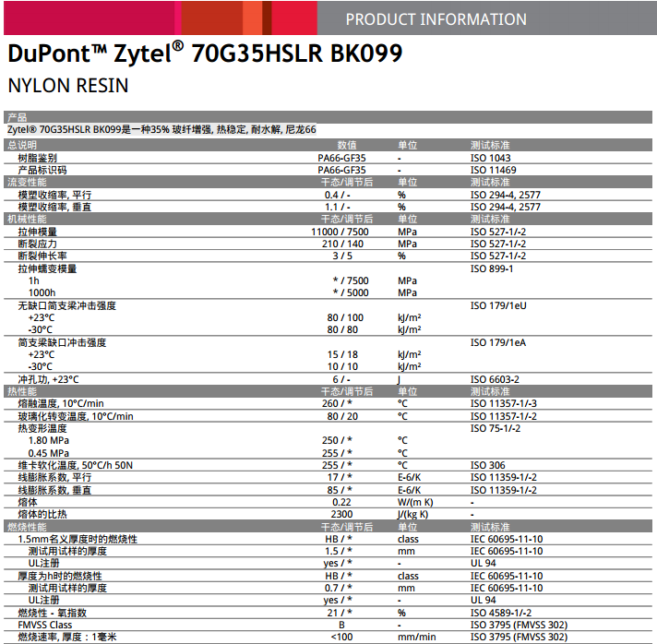This screenshot has width=657, height=644.
Task: Click the 21 / * oxygen index value
Action: [x=340, y=613]
